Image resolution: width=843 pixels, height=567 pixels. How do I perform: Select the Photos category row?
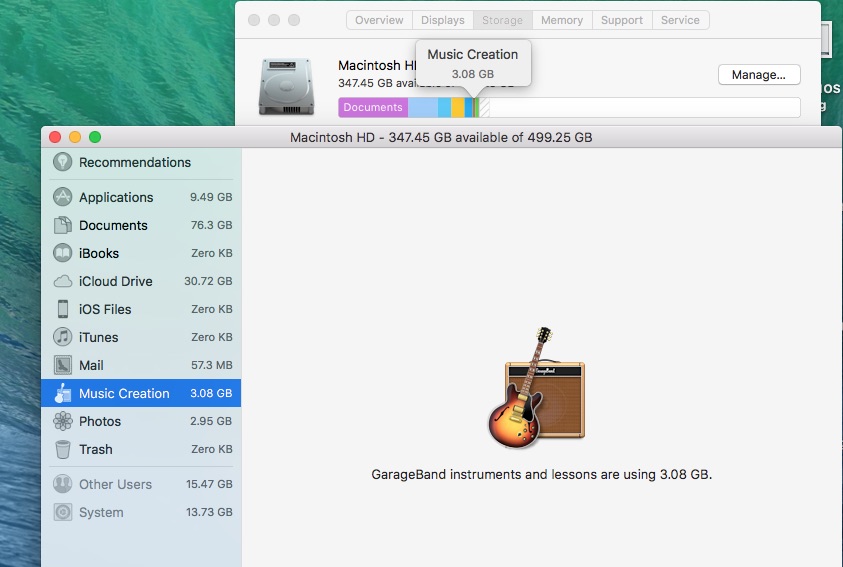click(x=141, y=421)
